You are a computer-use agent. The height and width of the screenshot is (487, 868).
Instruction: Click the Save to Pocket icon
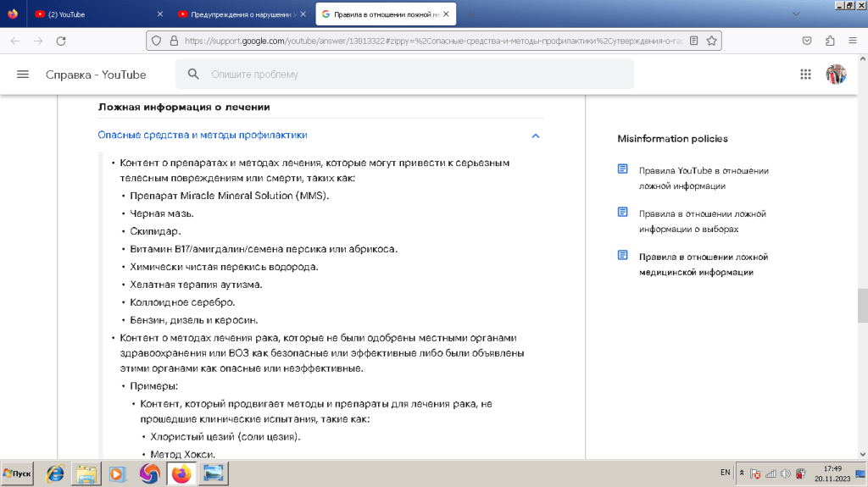click(808, 41)
